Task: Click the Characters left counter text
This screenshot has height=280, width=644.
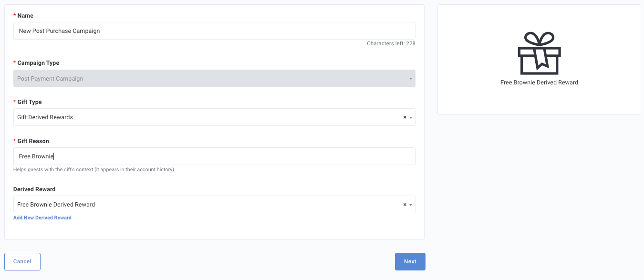Action: click(391, 43)
